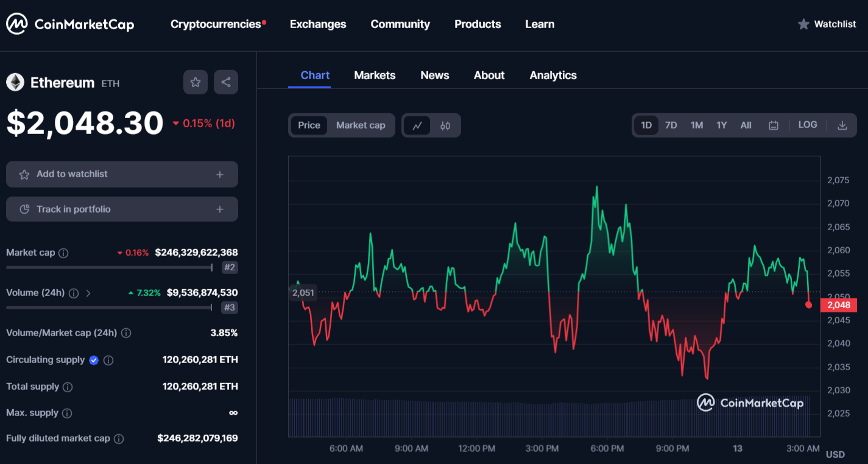Click plus icon on Add to watchlist

[x=220, y=175]
